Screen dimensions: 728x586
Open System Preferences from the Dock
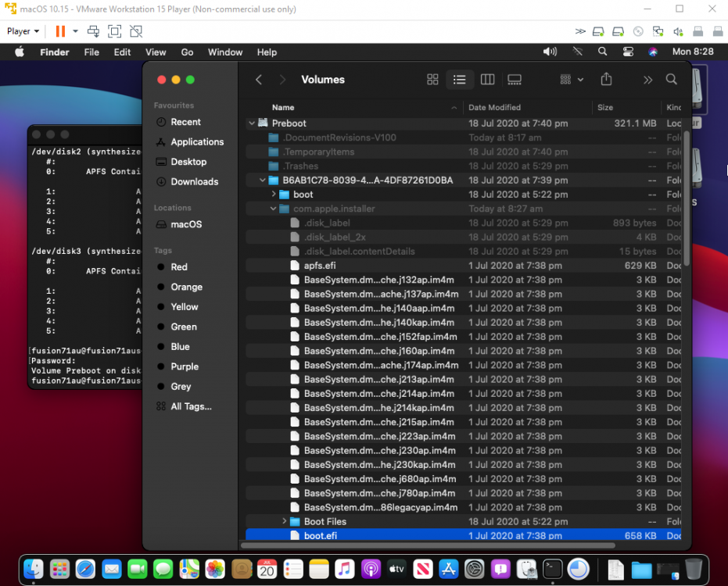coord(474,569)
